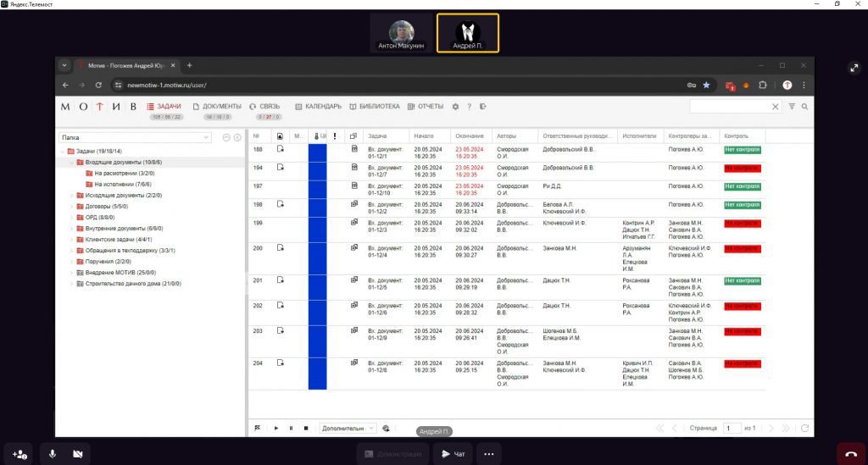Viewport: 868px width, 465px height.
Task: Open the БИБЛИОТЕКА section
Action: coord(374,107)
